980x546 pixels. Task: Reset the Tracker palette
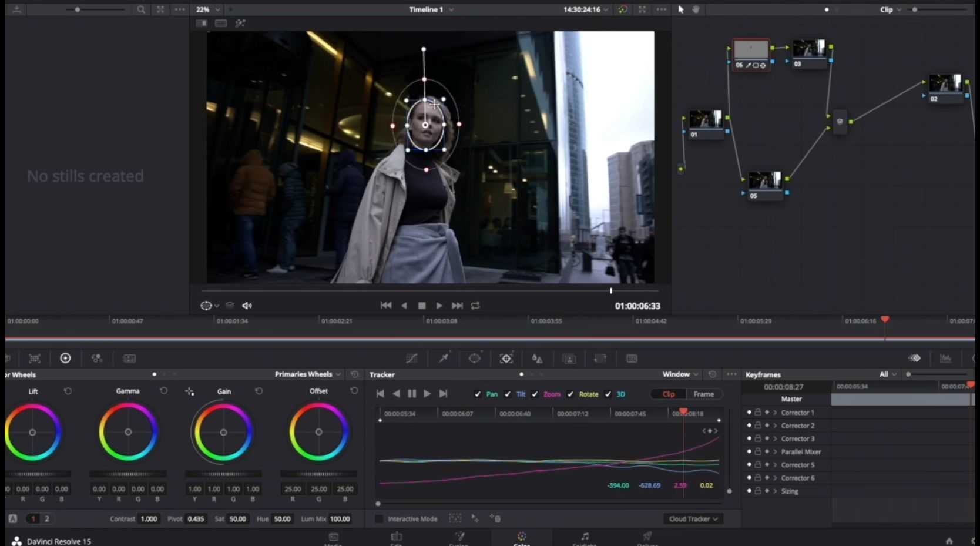click(x=712, y=374)
